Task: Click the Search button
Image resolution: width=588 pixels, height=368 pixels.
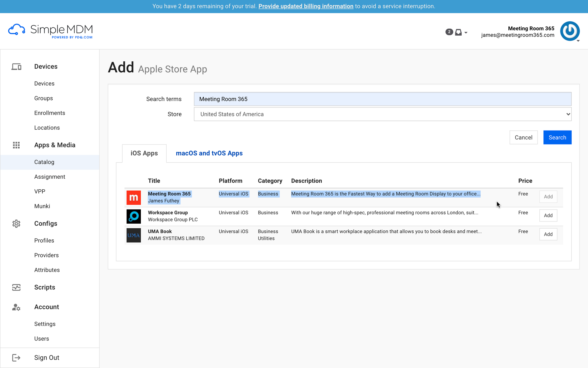Action: coord(557,137)
